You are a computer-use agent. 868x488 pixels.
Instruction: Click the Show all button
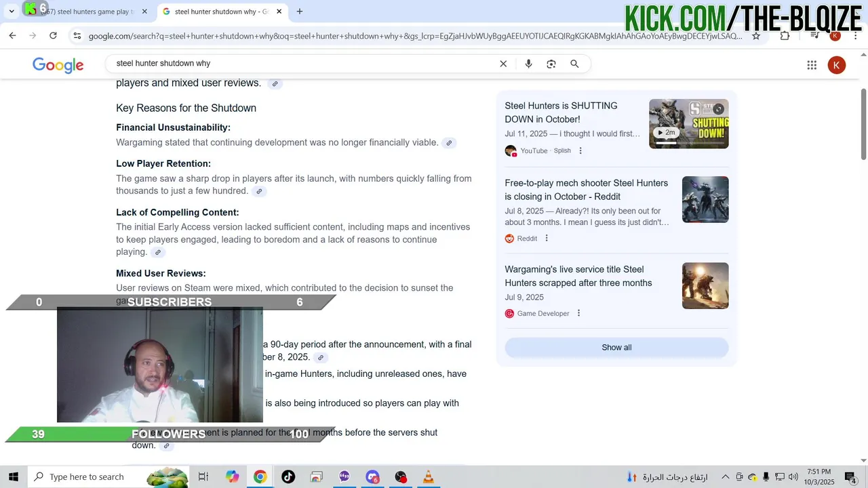tap(616, 348)
